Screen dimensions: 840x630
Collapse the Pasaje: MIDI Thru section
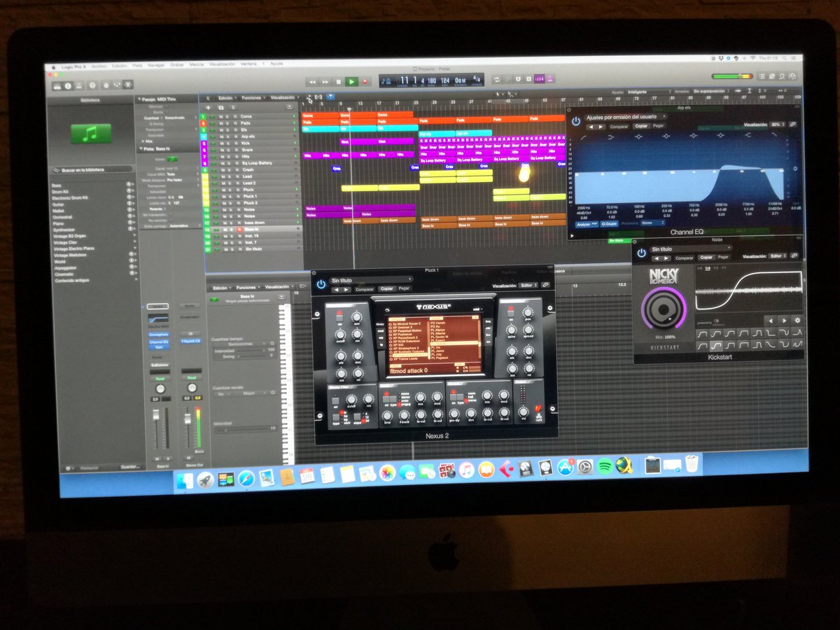pos(139,99)
